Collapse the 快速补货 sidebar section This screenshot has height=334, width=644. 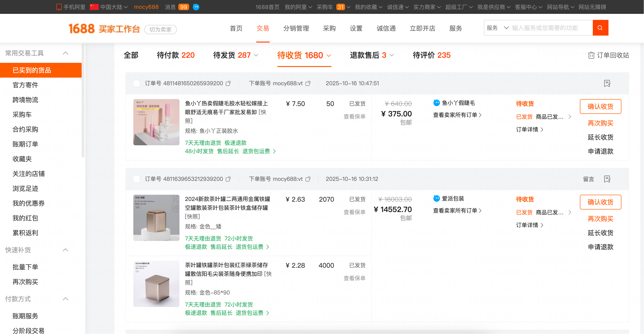66,250
